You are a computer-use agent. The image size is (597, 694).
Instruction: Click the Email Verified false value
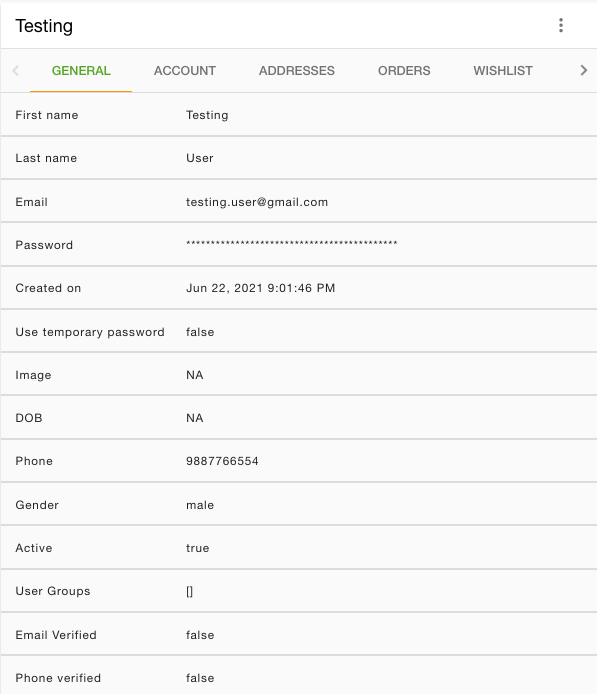[x=200, y=635]
